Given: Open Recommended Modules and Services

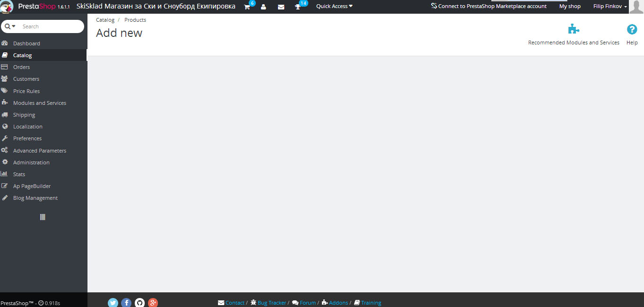Looking at the screenshot, I should coord(574,34).
